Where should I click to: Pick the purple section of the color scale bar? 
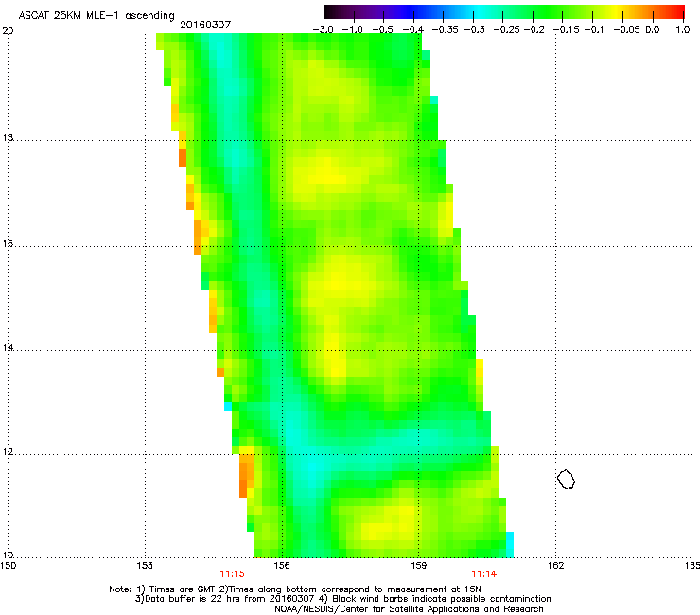coord(379,11)
